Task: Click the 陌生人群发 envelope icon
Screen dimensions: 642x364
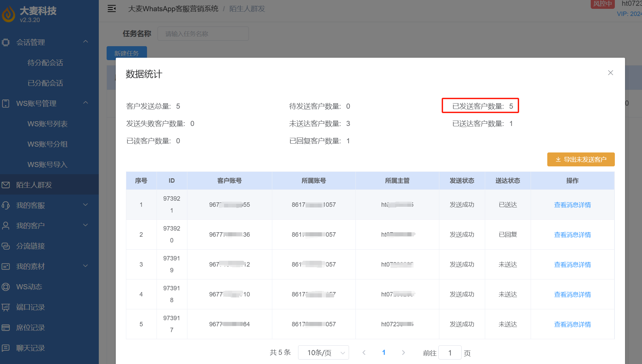Action: pyautogui.click(x=6, y=185)
